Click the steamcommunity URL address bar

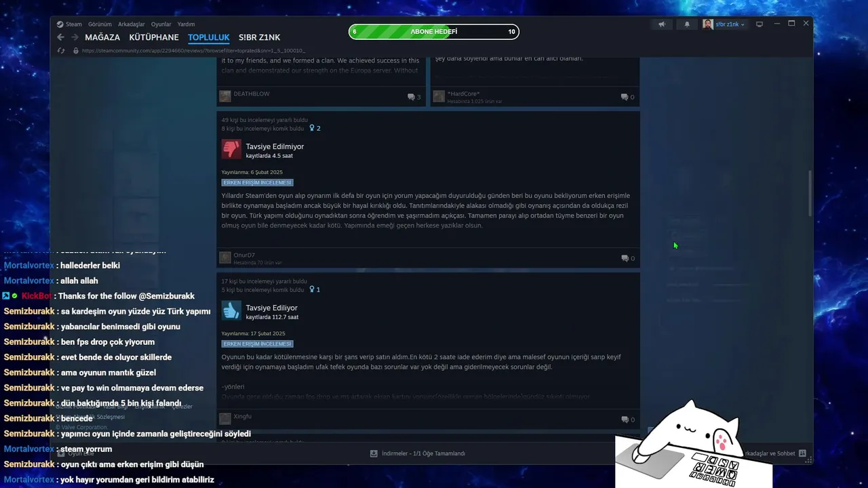point(194,51)
